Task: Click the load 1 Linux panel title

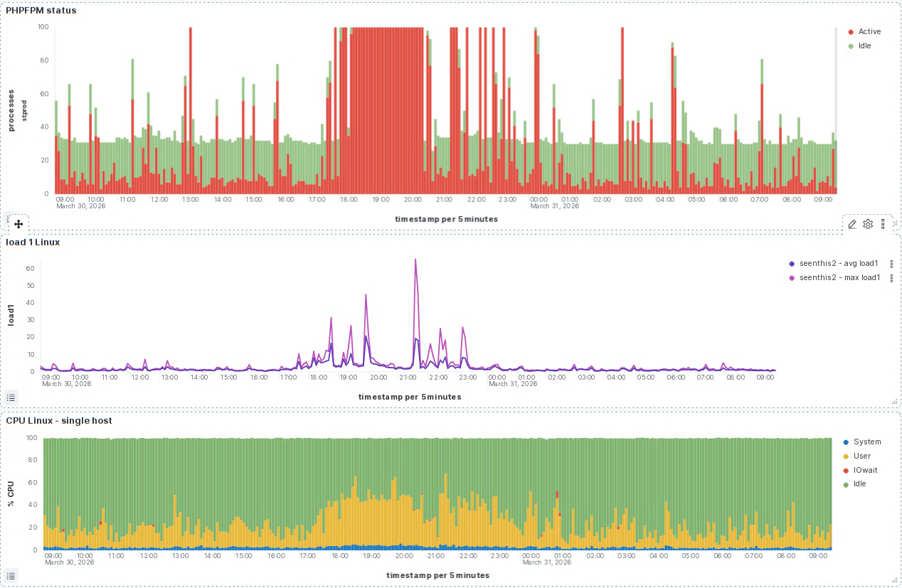Action: (33, 242)
